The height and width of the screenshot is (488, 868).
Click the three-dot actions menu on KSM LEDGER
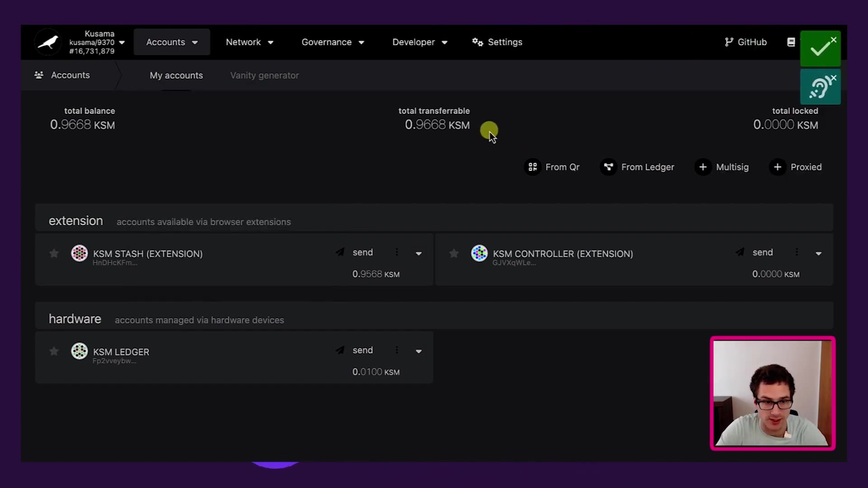(x=396, y=351)
